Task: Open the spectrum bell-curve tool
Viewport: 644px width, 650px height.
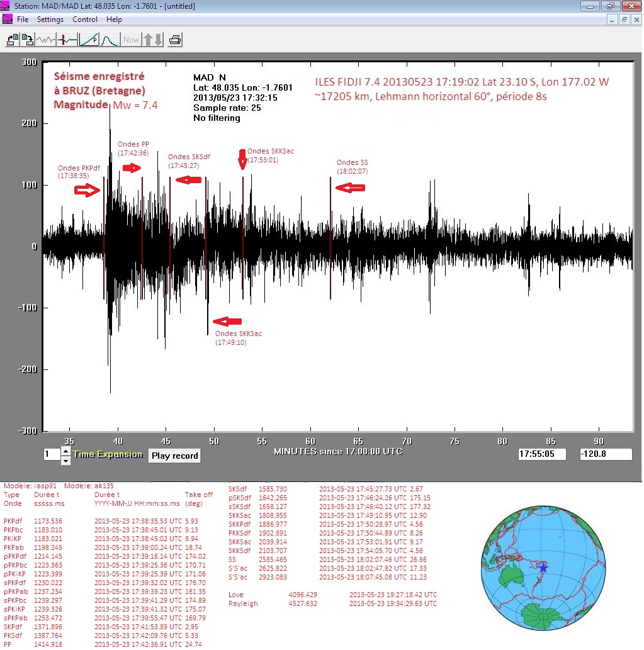Action: (110, 40)
